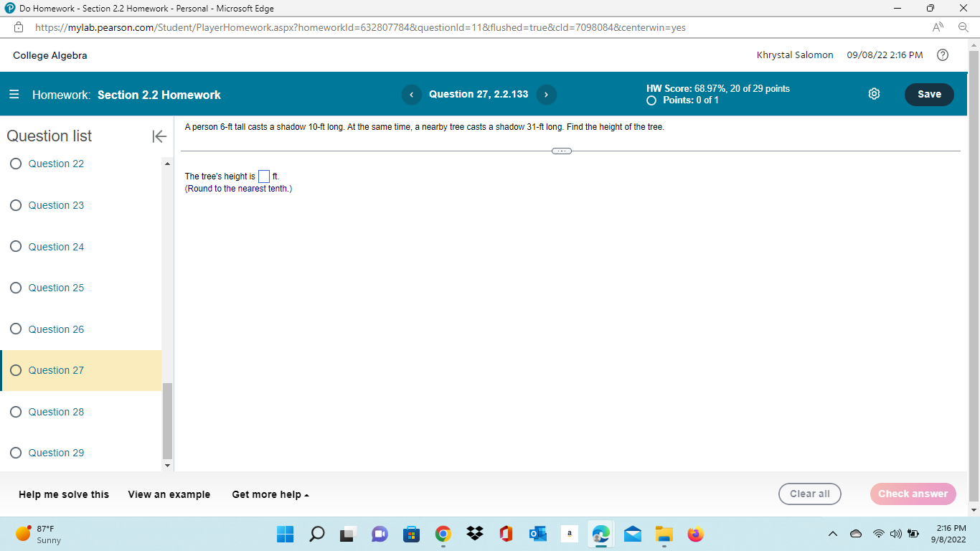Click View an example
Screen dimensions: 980x551
click(x=169, y=494)
